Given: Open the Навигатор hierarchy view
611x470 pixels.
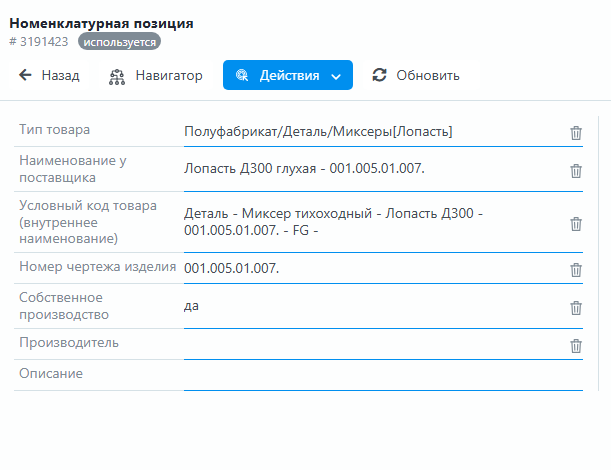Looking at the screenshot, I should pos(155,75).
